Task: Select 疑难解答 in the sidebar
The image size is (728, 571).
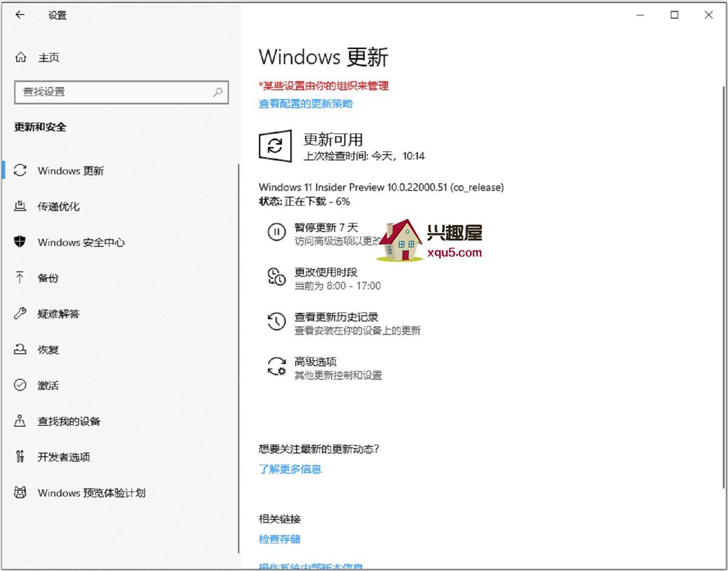Action: pyautogui.click(x=59, y=313)
